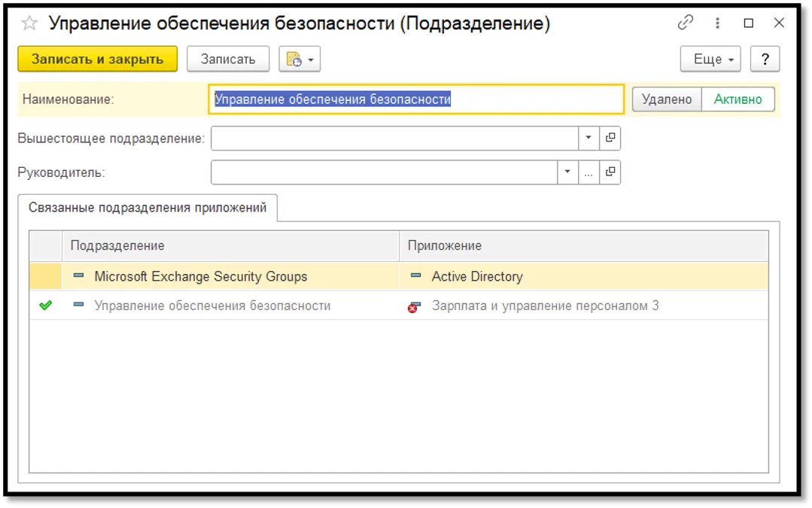The image size is (812, 508).
Task: Open superior department via the open-form icon
Action: (x=611, y=138)
